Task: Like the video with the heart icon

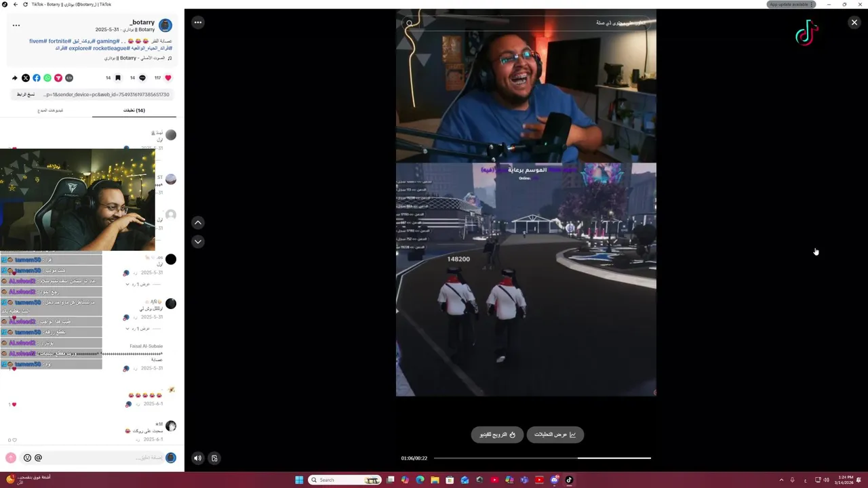Action: (x=168, y=78)
